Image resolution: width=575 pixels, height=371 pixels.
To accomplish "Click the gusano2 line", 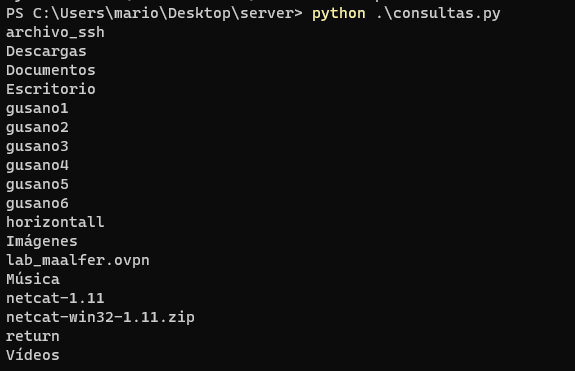I will pos(37,128).
